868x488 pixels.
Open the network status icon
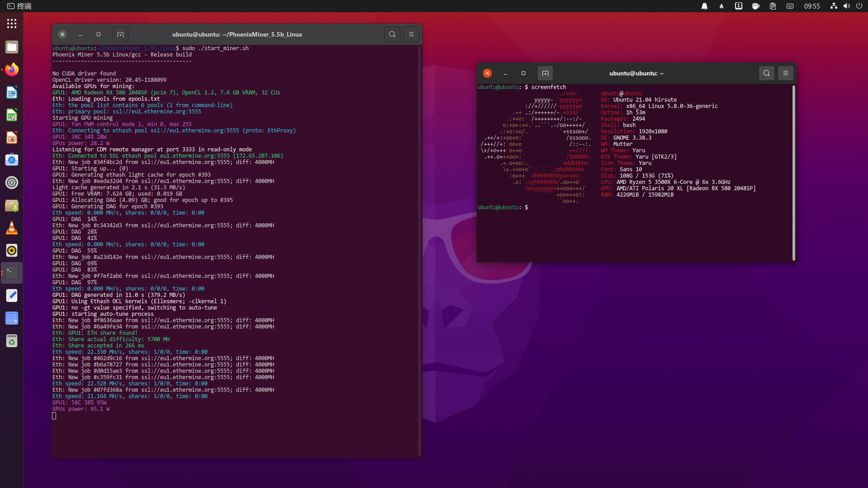click(834, 6)
